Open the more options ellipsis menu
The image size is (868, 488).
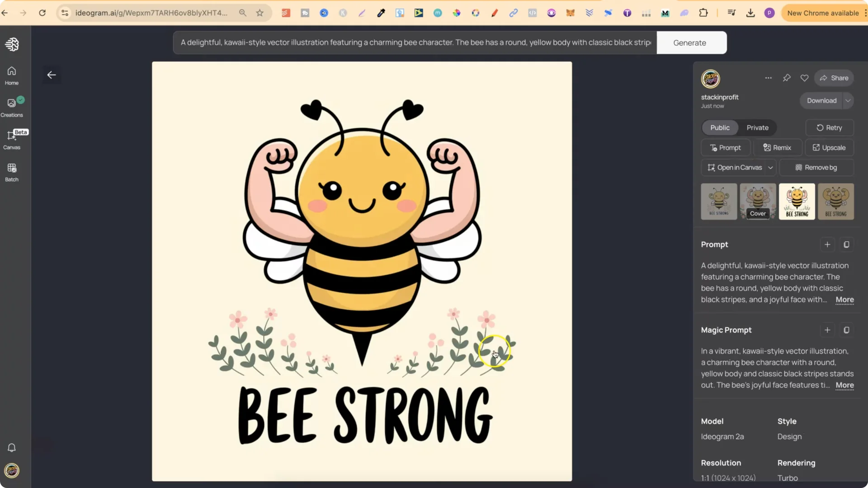(x=768, y=78)
